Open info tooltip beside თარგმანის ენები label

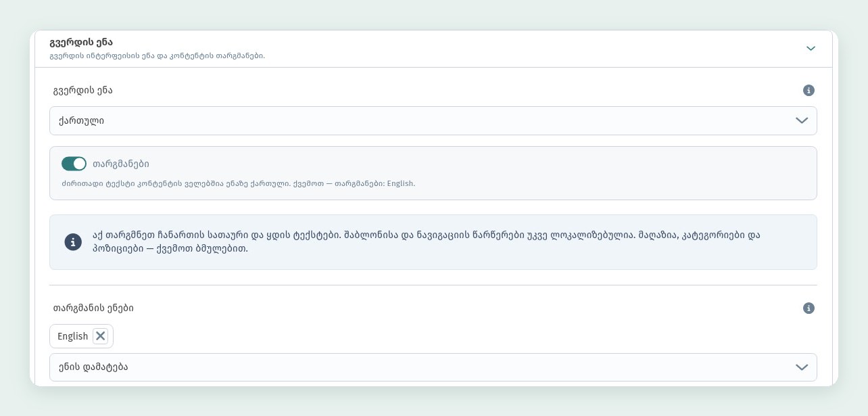click(809, 308)
